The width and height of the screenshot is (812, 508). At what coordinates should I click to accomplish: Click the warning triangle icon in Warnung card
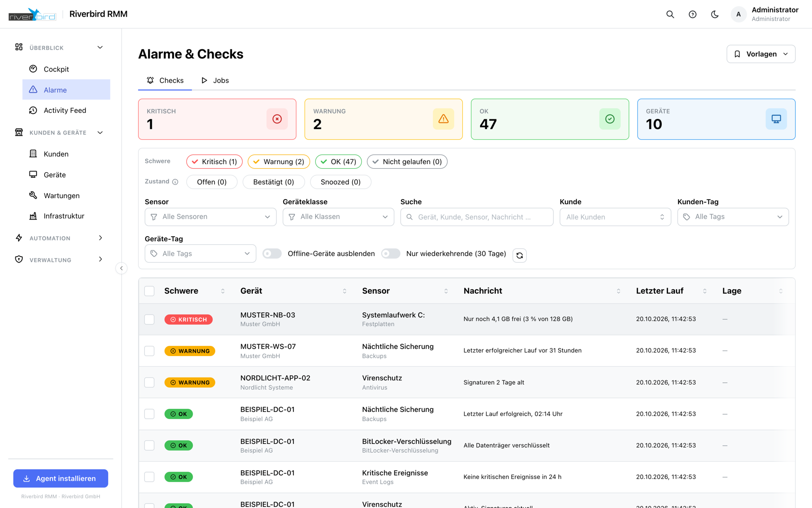444,119
